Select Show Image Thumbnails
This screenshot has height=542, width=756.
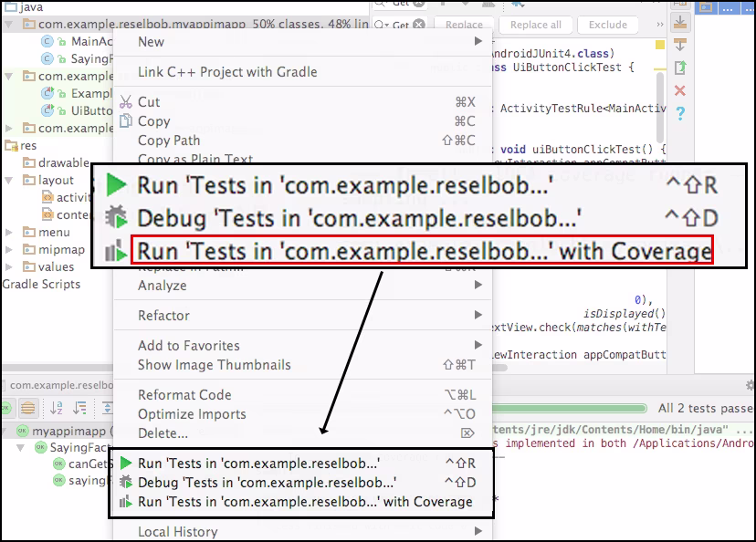coord(303,365)
